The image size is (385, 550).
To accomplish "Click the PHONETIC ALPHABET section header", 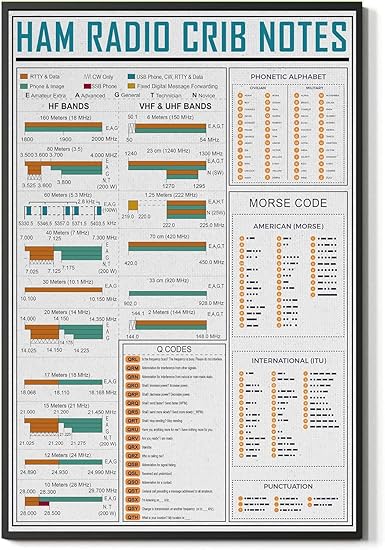I will click(288, 76).
